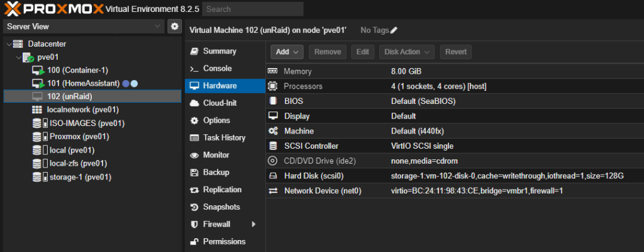Open the Cloud-Init tab

pos(225,103)
